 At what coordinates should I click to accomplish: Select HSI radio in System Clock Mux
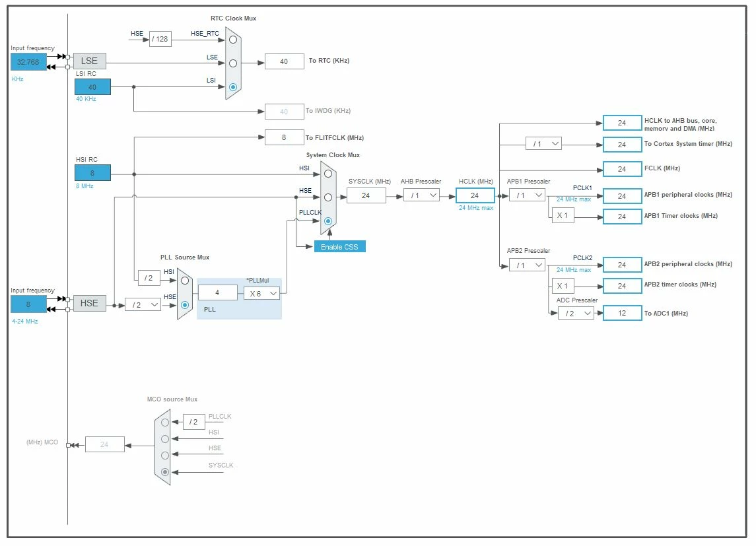click(328, 174)
